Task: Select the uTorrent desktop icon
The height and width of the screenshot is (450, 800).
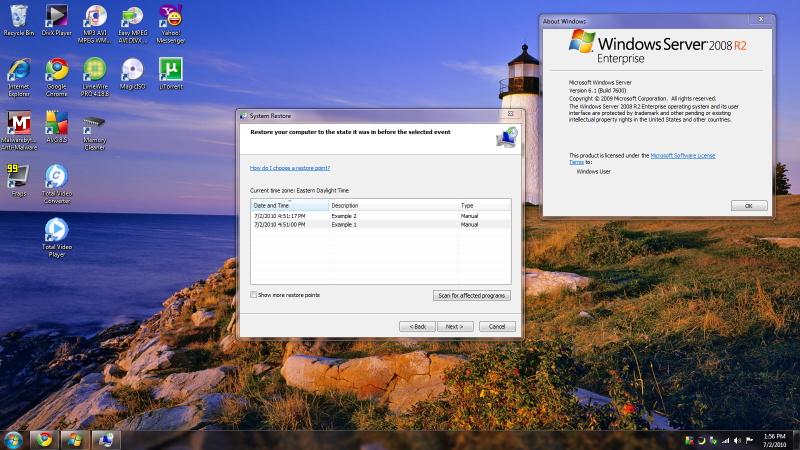Action: [171, 74]
